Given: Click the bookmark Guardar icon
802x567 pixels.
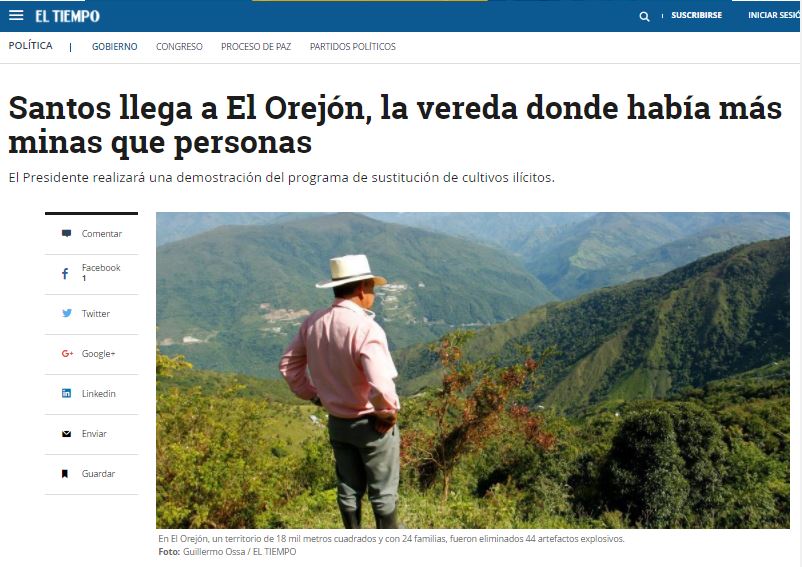Looking at the screenshot, I should pos(65,473).
